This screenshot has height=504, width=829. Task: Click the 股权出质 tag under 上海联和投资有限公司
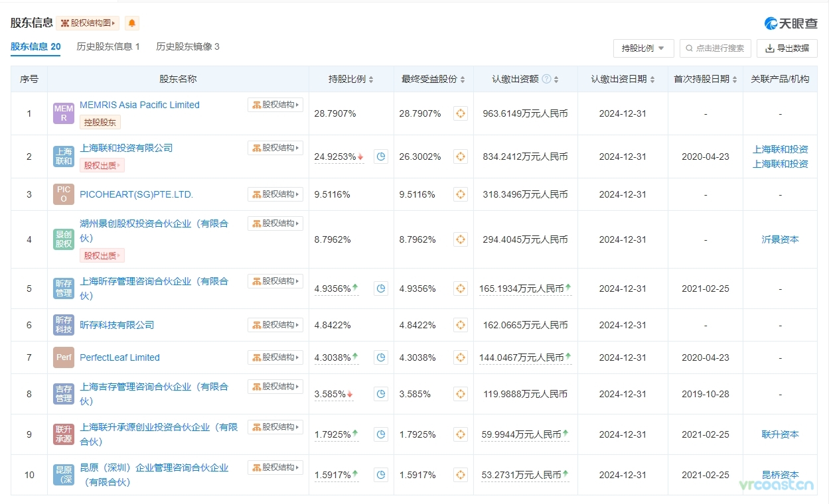pos(102,165)
